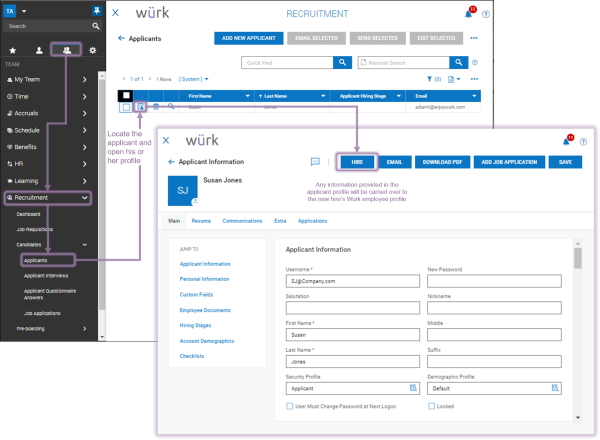Open the settings gear icon in sidebar

tap(93, 51)
